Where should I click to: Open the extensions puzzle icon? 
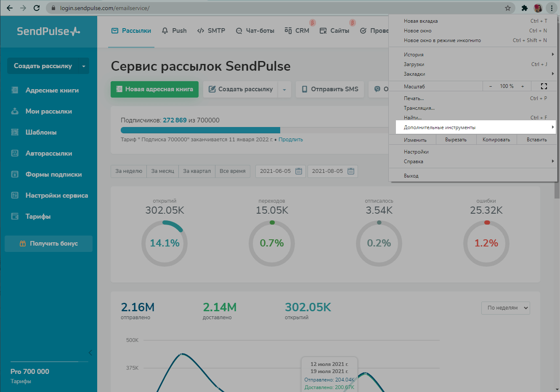[x=524, y=8]
